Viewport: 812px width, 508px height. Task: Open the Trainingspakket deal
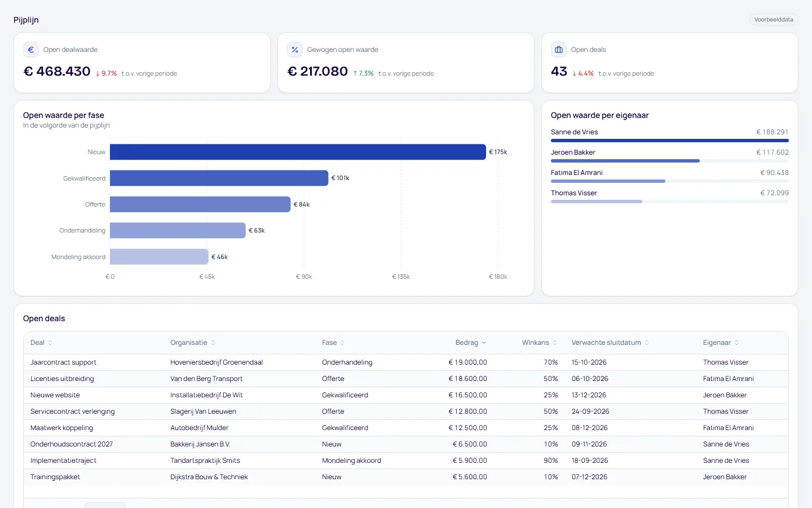[55, 477]
